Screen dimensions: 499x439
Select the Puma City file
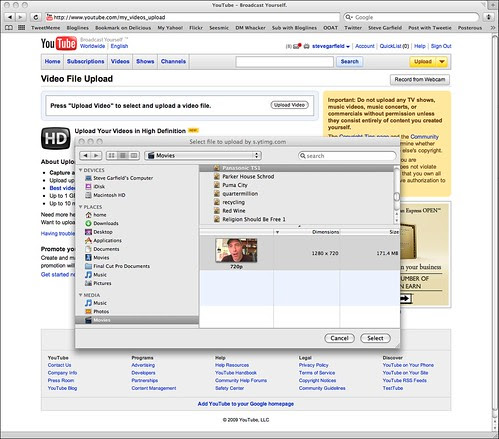235,185
